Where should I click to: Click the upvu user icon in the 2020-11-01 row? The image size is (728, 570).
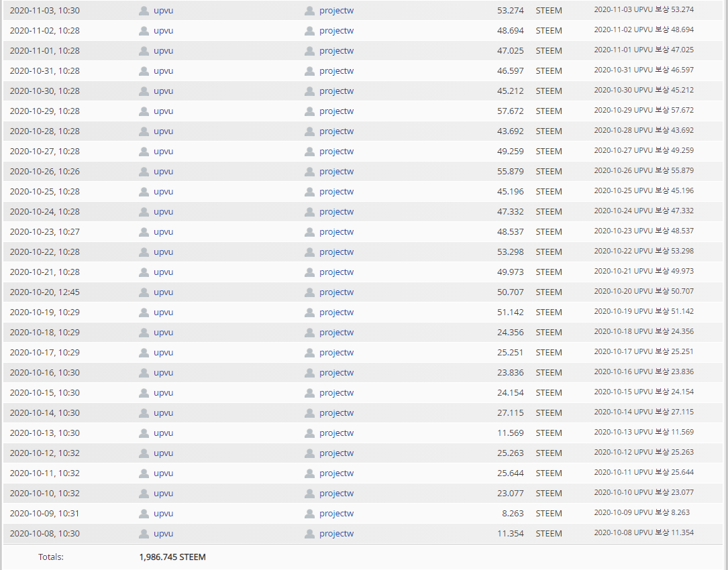click(x=144, y=51)
